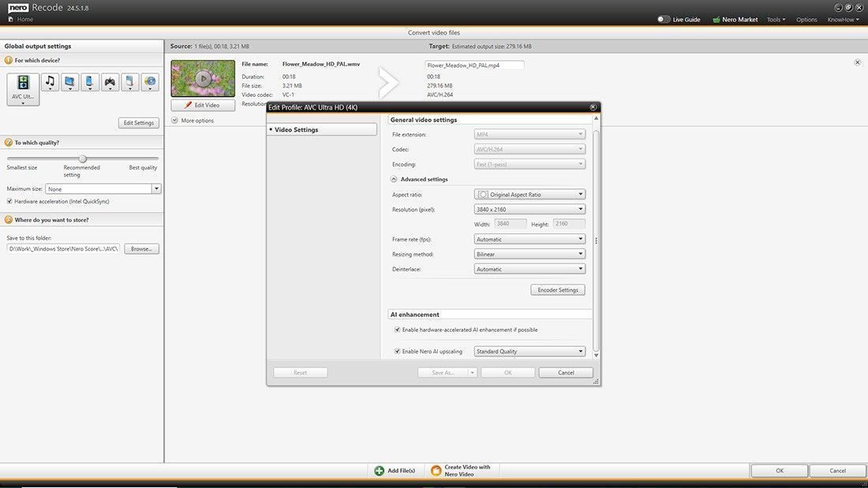Click the Encoder Settings button
This screenshot has width=868, height=488.
[557, 290]
